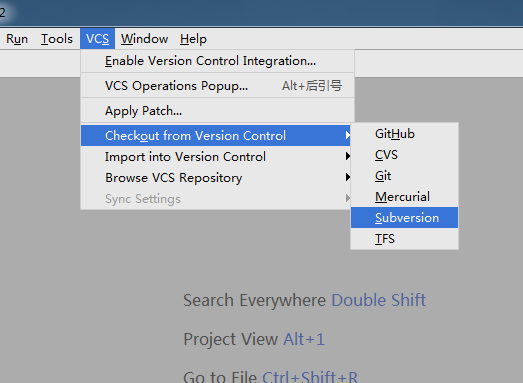Viewport: 523px width, 383px height.
Task: Choose GitHub from checkout submenu
Action: coord(405,134)
